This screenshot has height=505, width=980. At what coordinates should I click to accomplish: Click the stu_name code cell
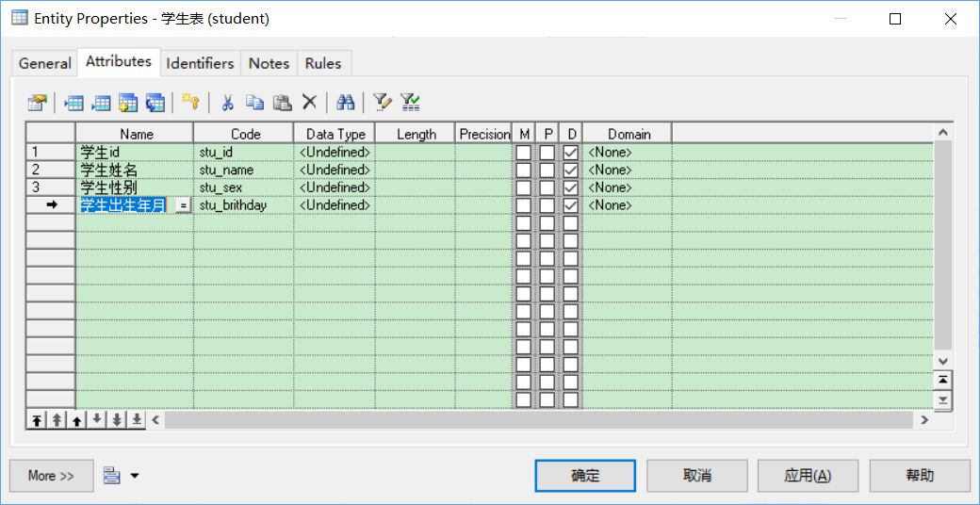point(244,170)
